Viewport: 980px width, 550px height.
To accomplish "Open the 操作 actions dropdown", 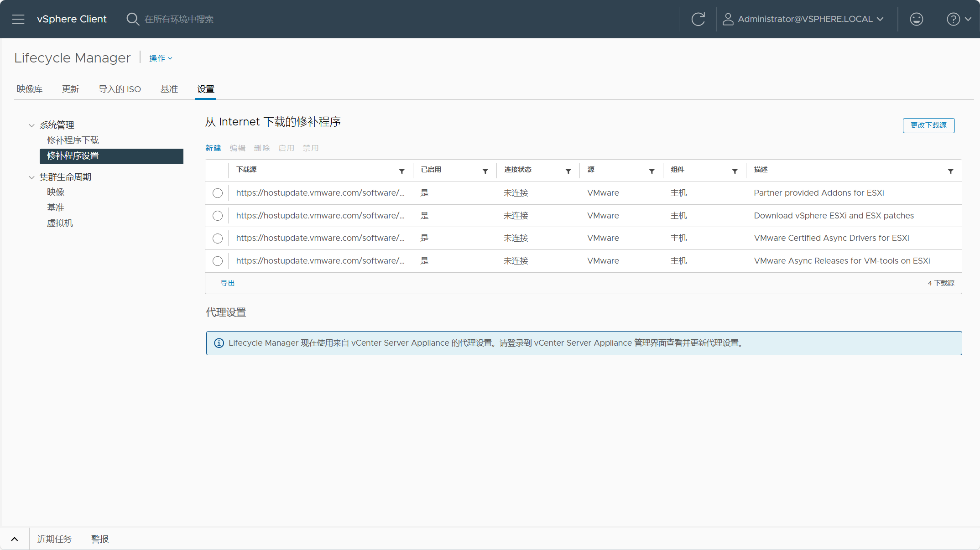I will click(x=161, y=58).
